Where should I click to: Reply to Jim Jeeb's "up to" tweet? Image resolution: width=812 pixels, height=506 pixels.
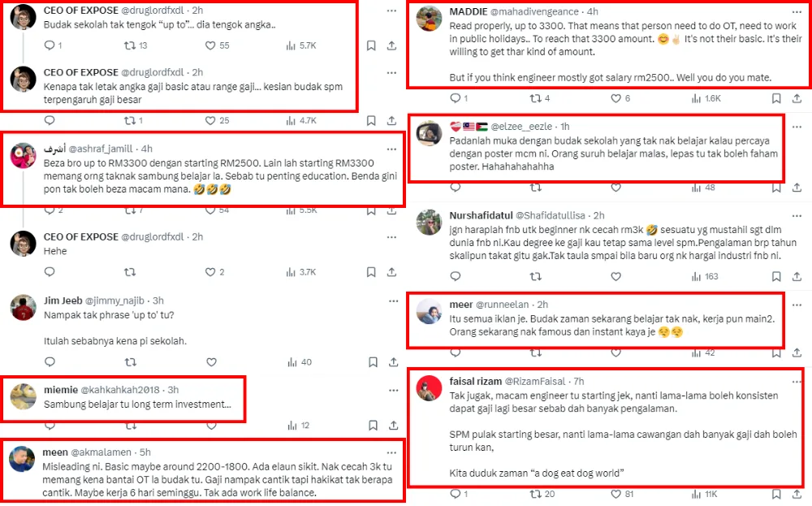[50, 362]
